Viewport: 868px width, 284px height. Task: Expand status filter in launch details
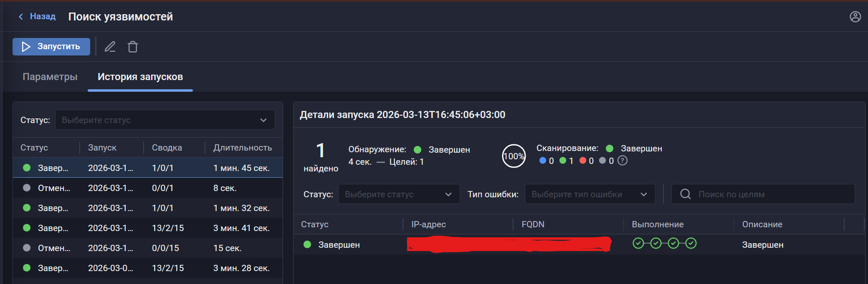pos(399,194)
